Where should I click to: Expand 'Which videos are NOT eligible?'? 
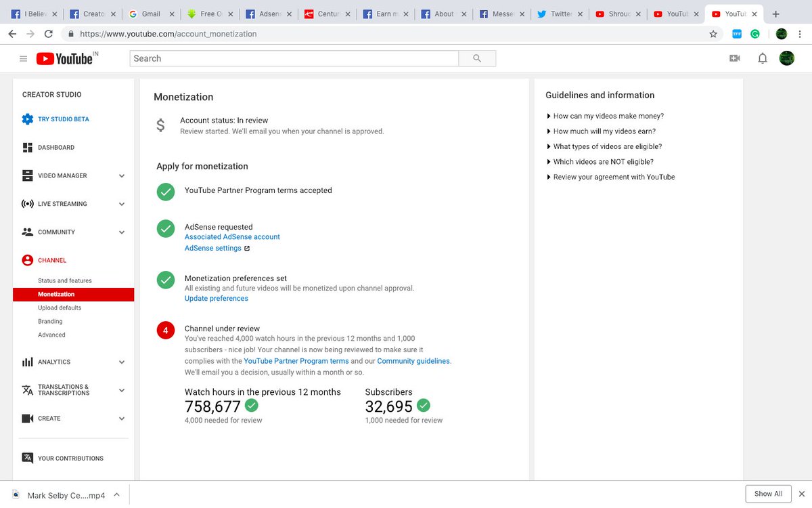point(600,162)
